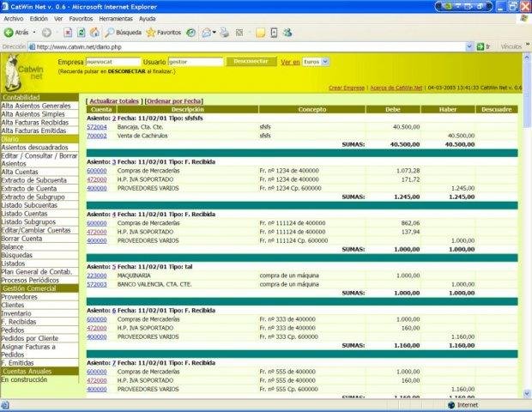Screen dimensions: 532x412
Task: Click Ordenar por Fecha link
Action: click(174, 101)
